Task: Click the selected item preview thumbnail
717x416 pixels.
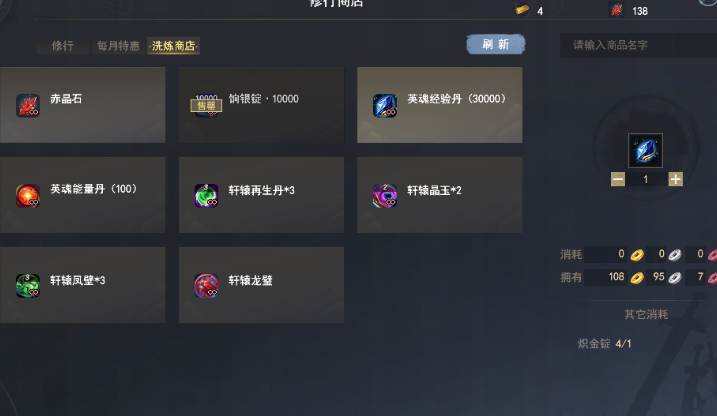Action: [645, 150]
